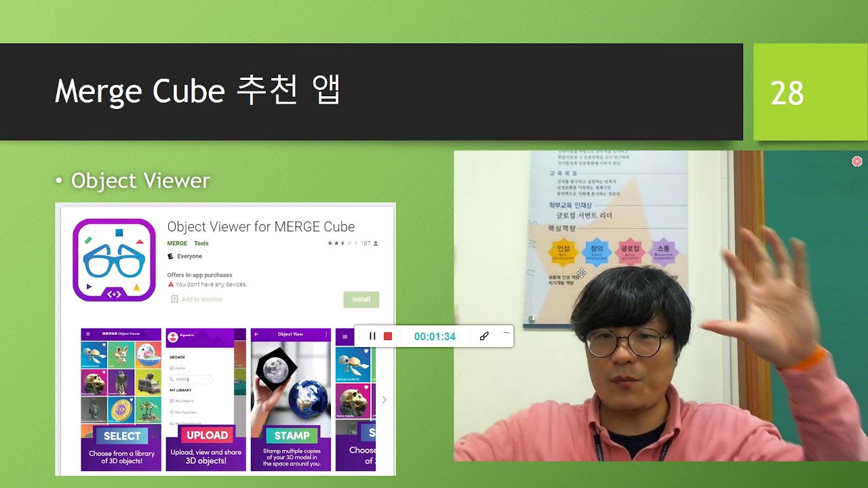The height and width of the screenshot is (488, 868).
Task: Click the warning triangle icon beside devices message
Action: point(171,285)
